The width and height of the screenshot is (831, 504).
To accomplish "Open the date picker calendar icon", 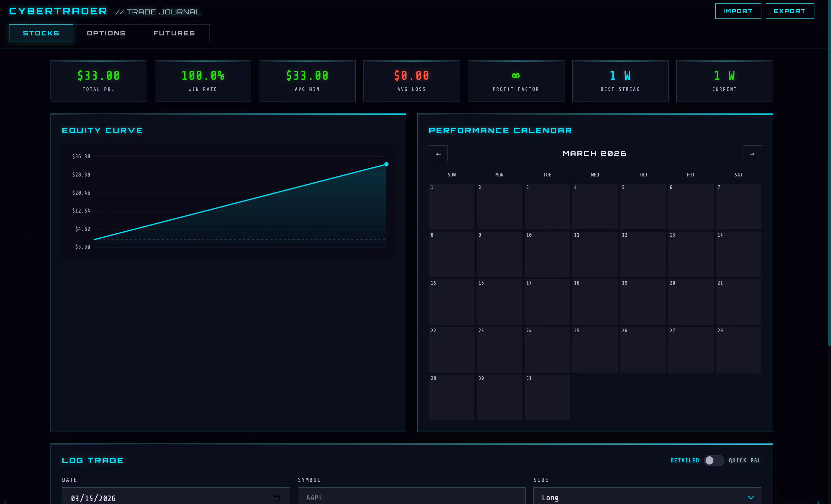I will click(x=277, y=498).
